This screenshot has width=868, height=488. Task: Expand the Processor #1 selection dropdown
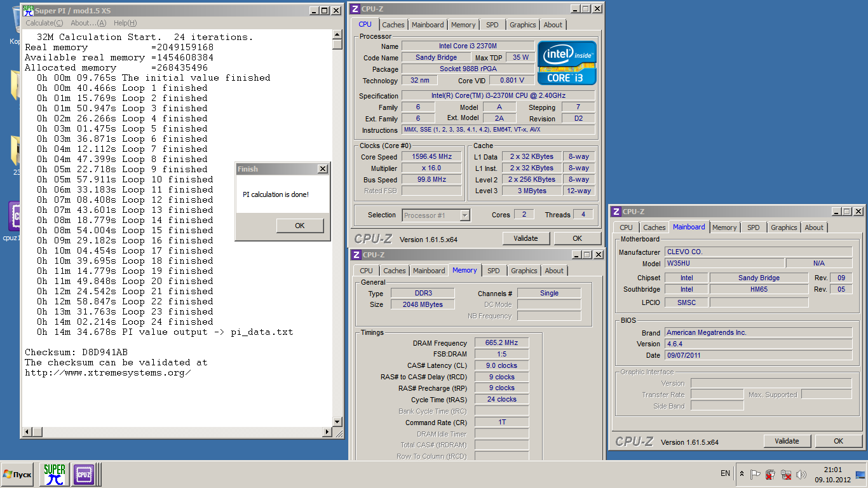[x=465, y=215]
